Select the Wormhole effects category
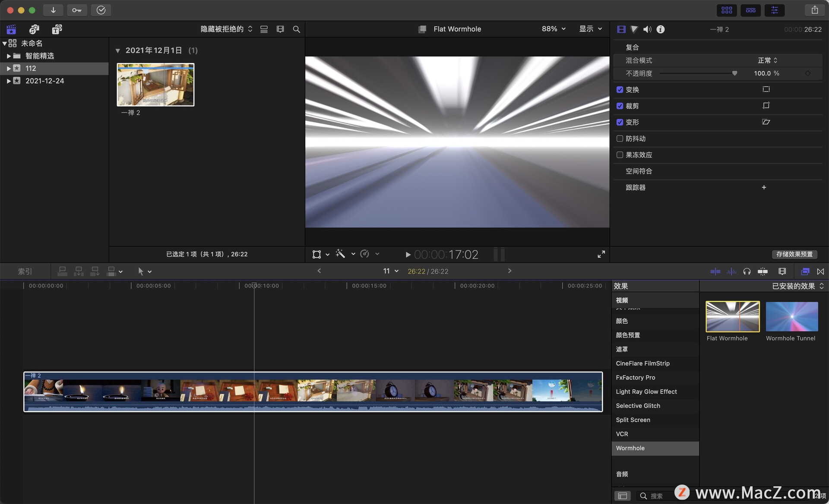Screen dimensions: 829x504 pos(630,448)
